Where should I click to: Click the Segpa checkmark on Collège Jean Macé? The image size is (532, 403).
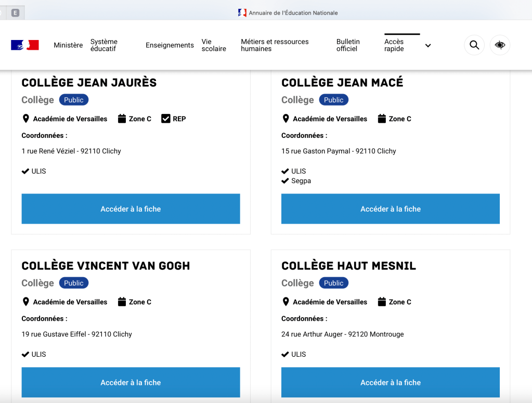click(x=285, y=181)
